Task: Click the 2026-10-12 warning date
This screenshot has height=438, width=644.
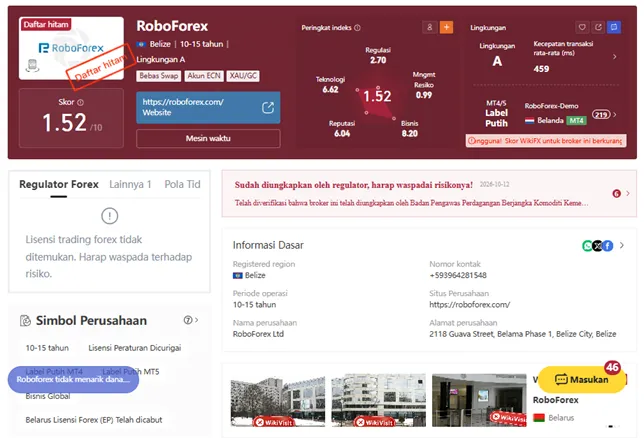Action: click(494, 184)
